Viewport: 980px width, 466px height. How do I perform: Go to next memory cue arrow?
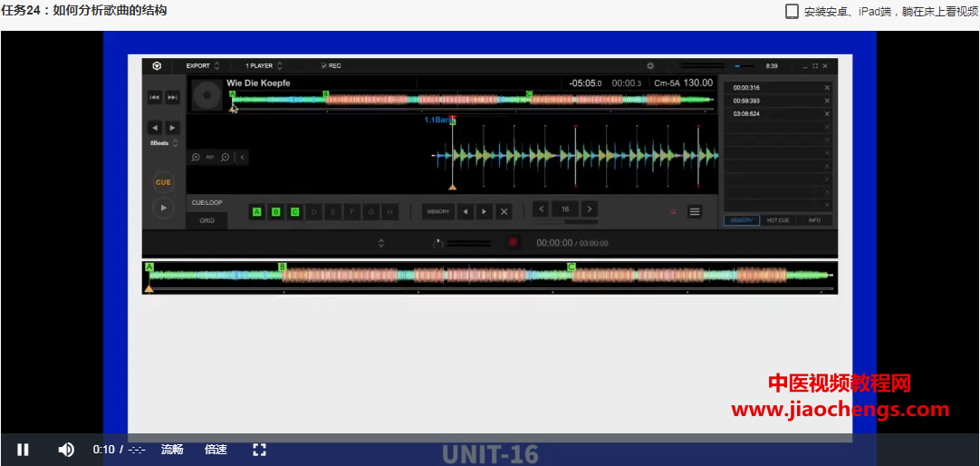(485, 212)
